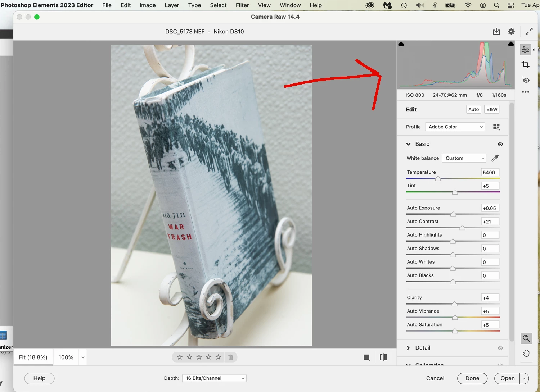Click the save image icon
Viewport: 540px width, 392px height.
pos(496,32)
